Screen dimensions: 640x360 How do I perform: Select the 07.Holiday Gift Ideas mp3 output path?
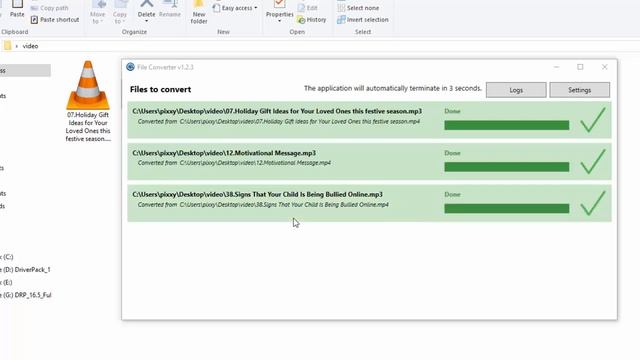pyautogui.click(x=277, y=111)
